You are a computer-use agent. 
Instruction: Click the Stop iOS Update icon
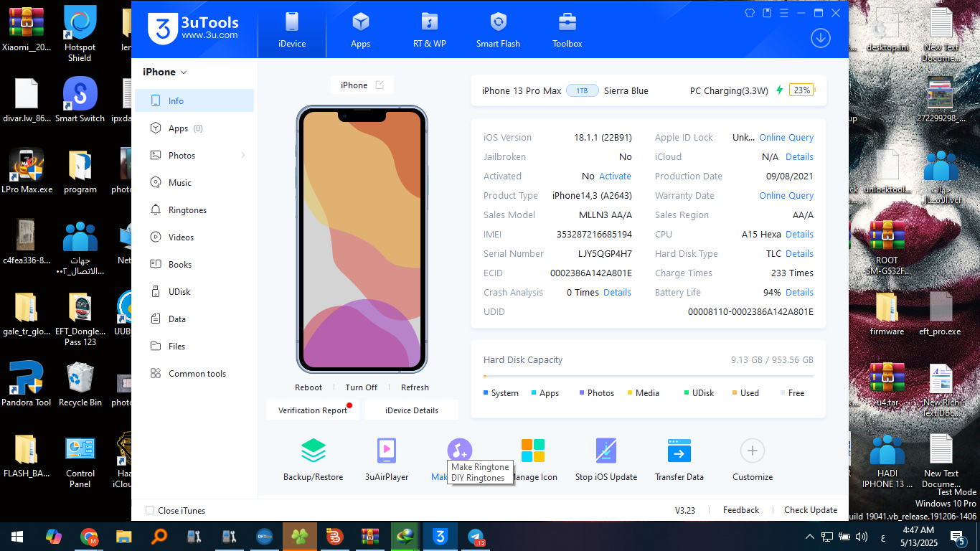pos(606,451)
